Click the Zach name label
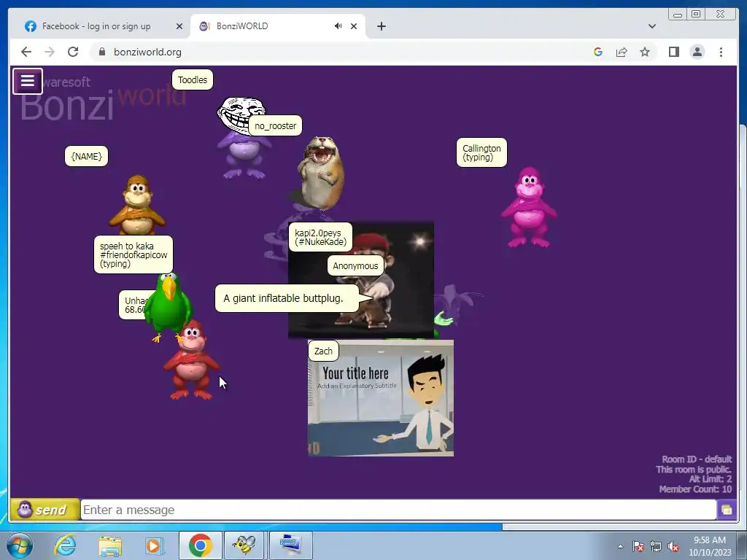The width and height of the screenshot is (747, 560). [x=323, y=351]
